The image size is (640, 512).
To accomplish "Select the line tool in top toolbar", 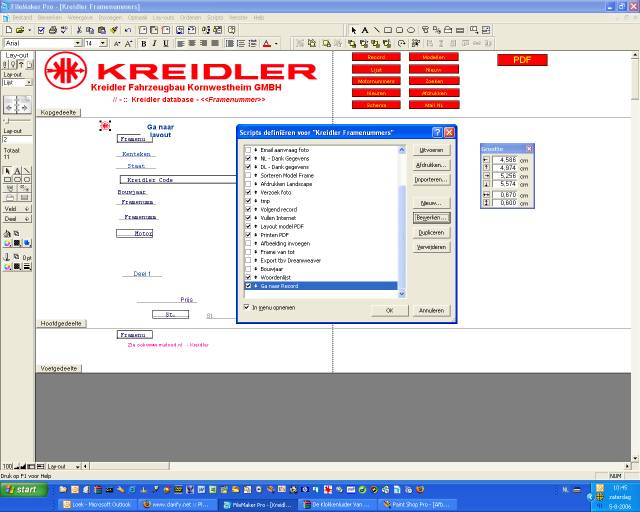I will 376,30.
